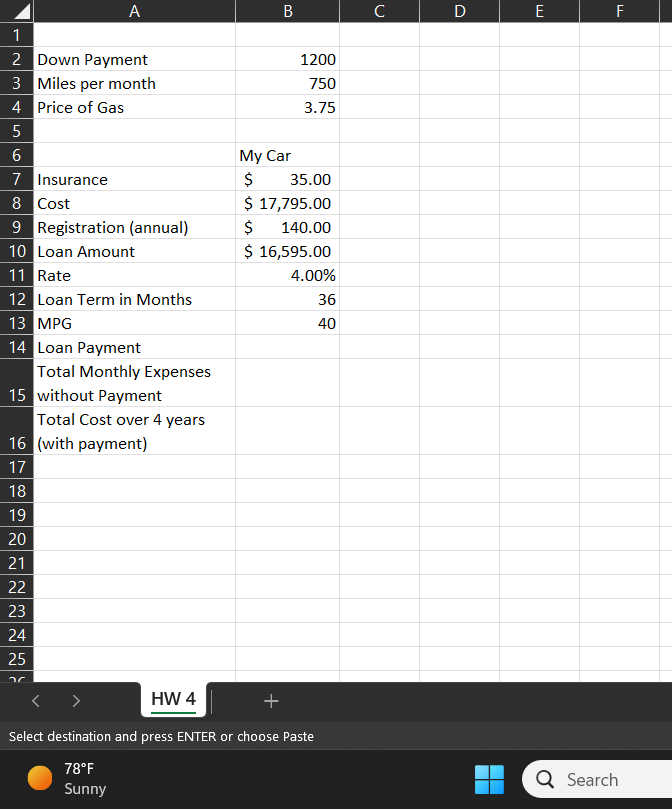Click the Down Payment label cell
Screen dimensions: 672x809
134,59
